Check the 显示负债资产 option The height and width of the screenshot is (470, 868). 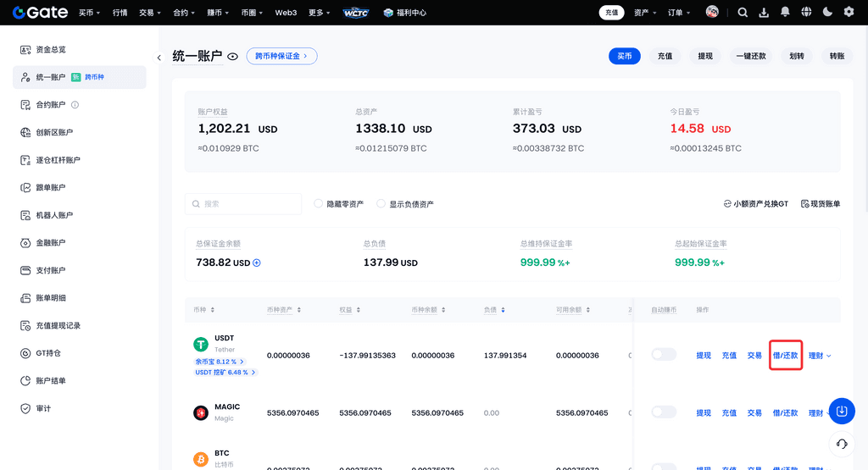tap(381, 204)
